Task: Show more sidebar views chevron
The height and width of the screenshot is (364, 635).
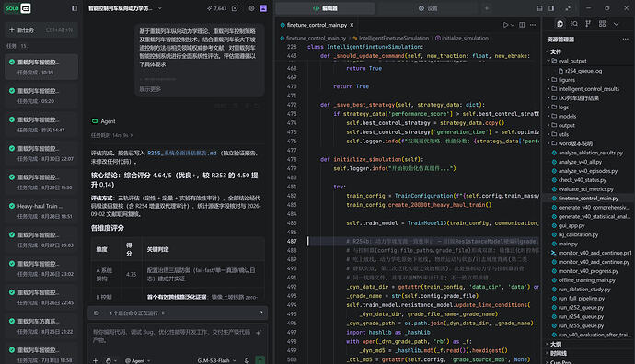Action: (617, 24)
